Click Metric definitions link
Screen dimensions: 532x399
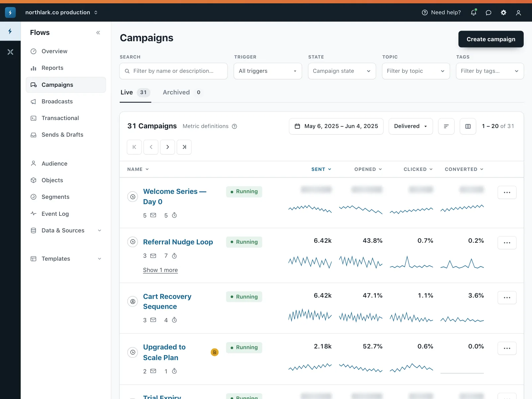click(x=205, y=126)
